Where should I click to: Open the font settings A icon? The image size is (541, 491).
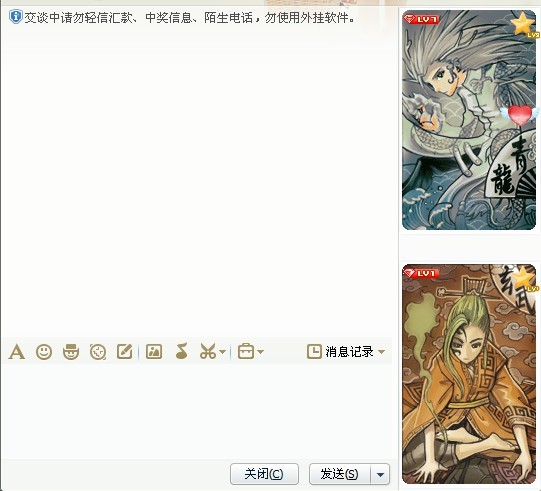coord(17,352)
